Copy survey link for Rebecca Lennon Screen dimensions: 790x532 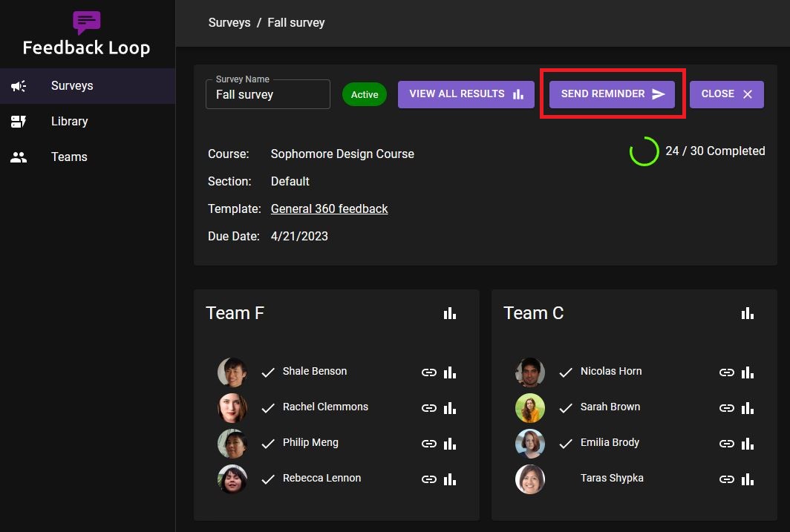coord(428,479)
